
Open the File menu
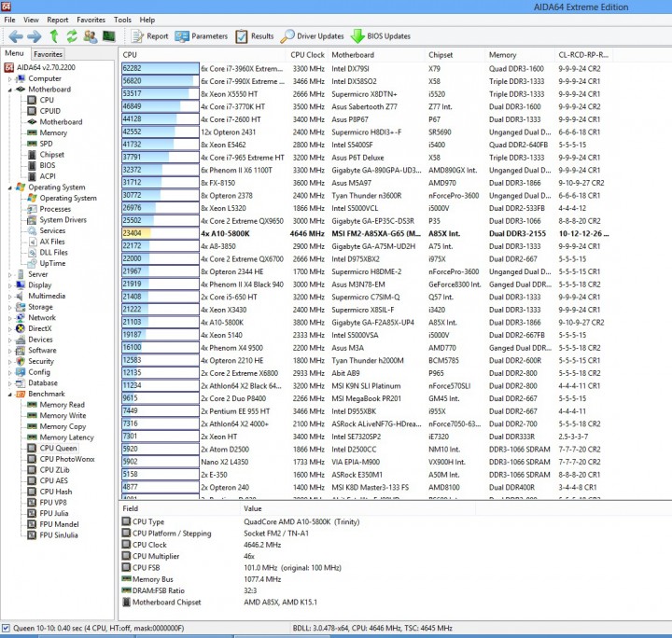click(x=9, y=20)
